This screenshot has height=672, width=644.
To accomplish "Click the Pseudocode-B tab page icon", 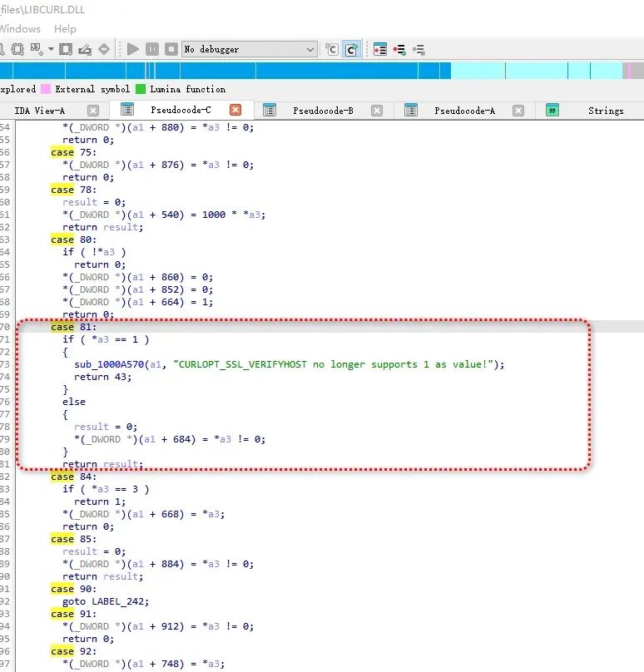I will click(x=269, y=110).
